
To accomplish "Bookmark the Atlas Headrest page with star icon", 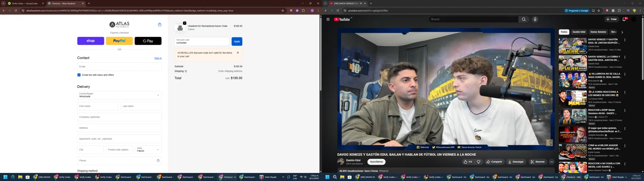I will pos(283,11).
